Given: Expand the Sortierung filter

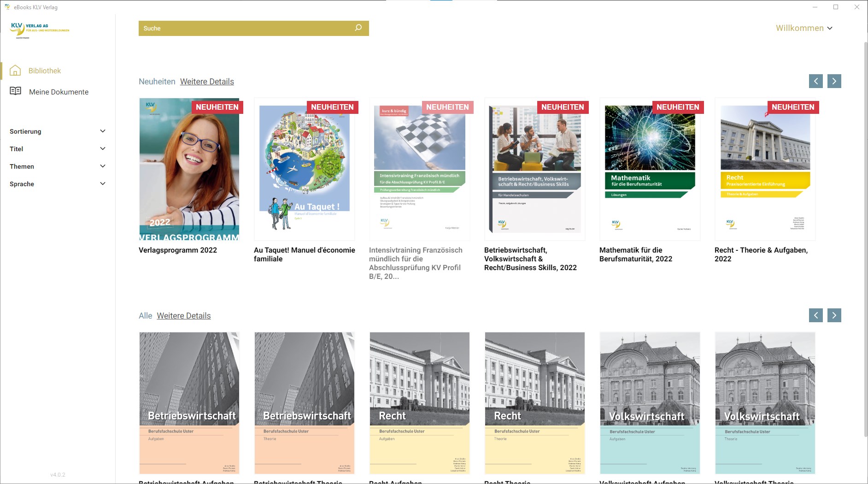Looking at the screenshot, I should click(x=58, y=131).
